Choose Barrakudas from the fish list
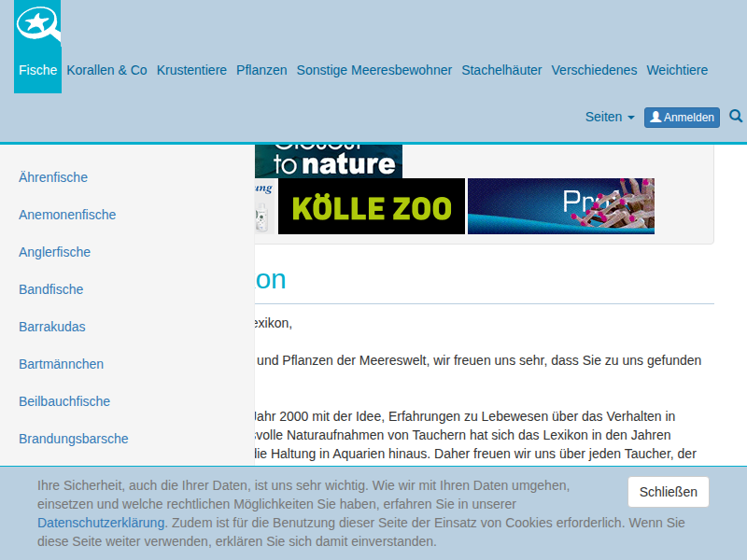Image resolution: width=747 pixels, height=560 pixels. click(52, 327)
